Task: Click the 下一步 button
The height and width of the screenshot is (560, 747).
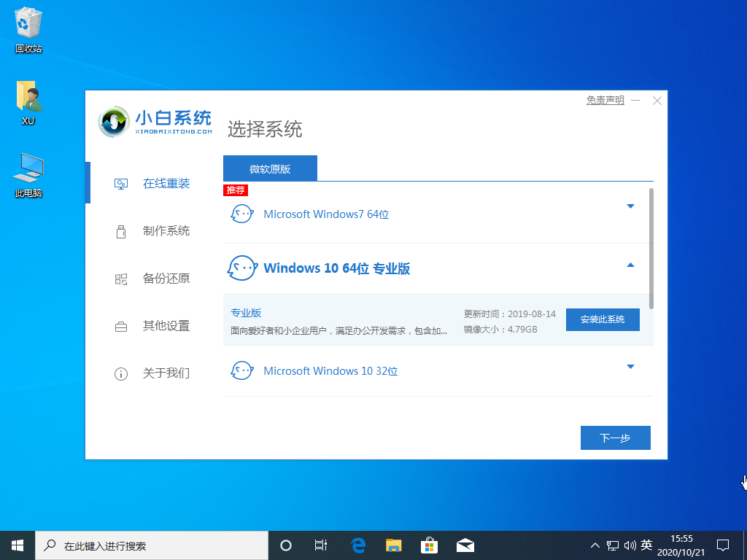Action: (x=615, y=438)
